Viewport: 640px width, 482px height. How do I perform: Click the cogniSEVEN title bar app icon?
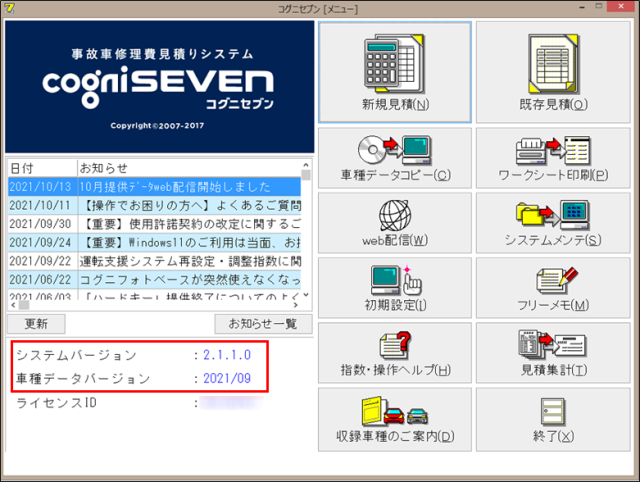coord(9,8)
